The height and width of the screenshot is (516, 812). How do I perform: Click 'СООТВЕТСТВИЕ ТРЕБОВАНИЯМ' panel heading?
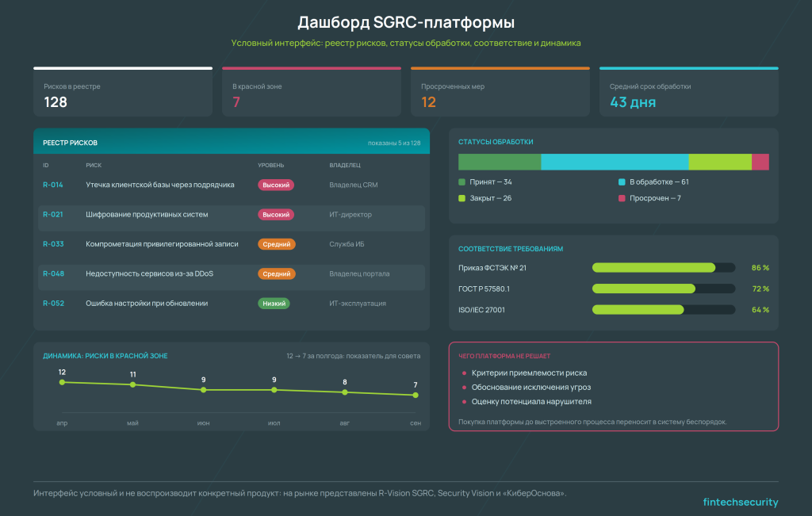tap(511, 249)
